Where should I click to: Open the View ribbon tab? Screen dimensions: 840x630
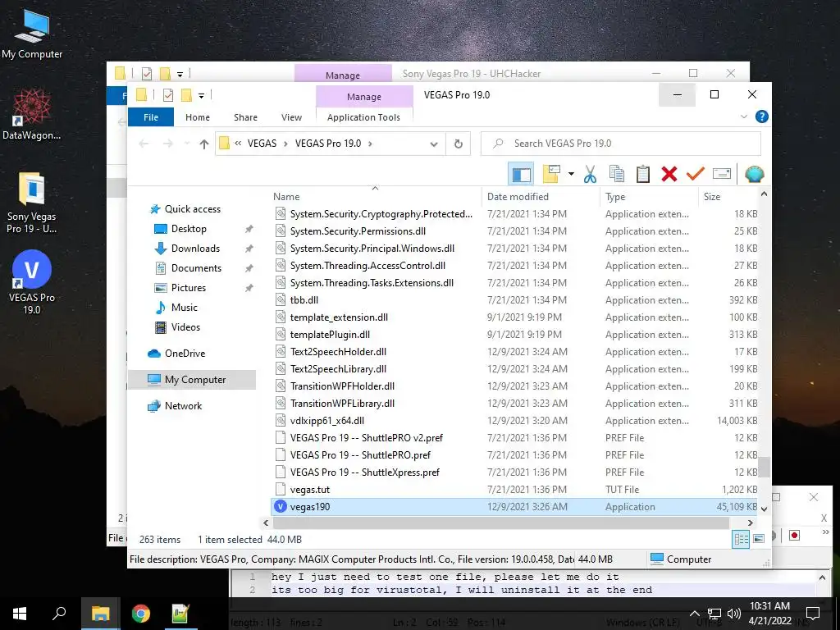click(x=291, y=117)
